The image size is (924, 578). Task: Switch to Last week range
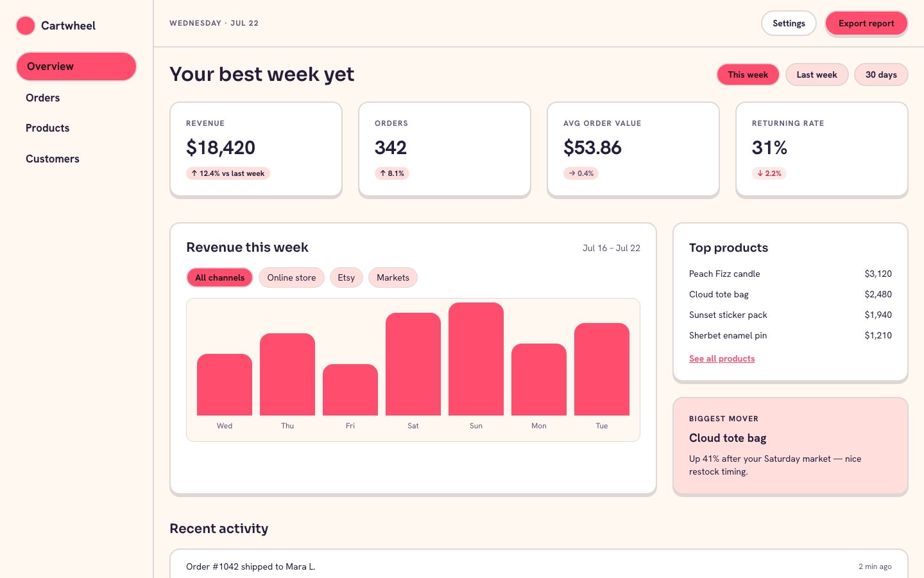point(817,74)
